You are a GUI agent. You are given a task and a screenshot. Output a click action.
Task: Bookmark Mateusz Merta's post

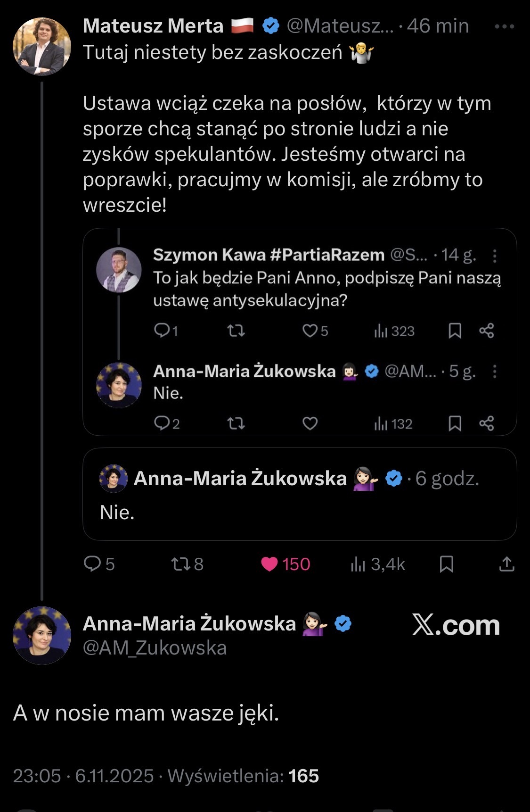coord(446,564)
